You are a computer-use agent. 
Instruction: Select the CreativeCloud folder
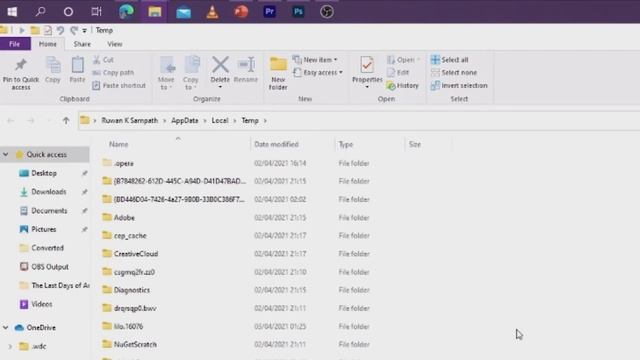tap(136, 253)
